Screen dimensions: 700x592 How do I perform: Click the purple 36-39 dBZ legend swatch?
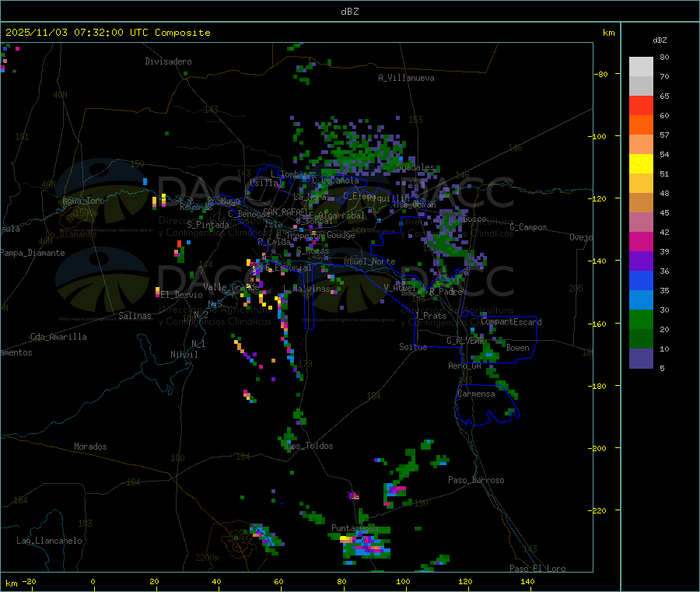[641, 261]
